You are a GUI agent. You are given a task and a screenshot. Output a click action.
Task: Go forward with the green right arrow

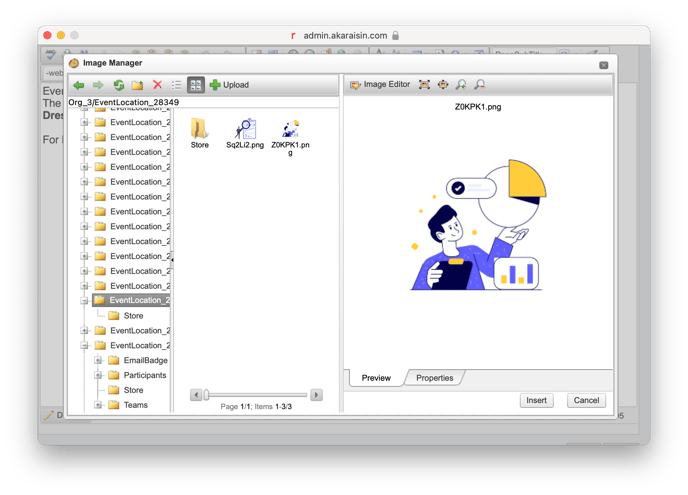click(x=98, y=85)
